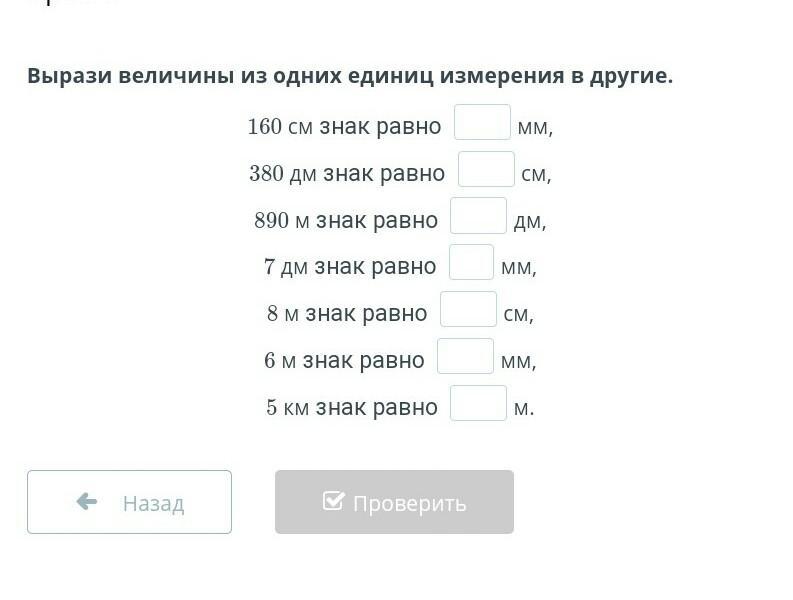793x600 pixels.
Task: Select the input field for 6 м
Action: click(465, 357)
